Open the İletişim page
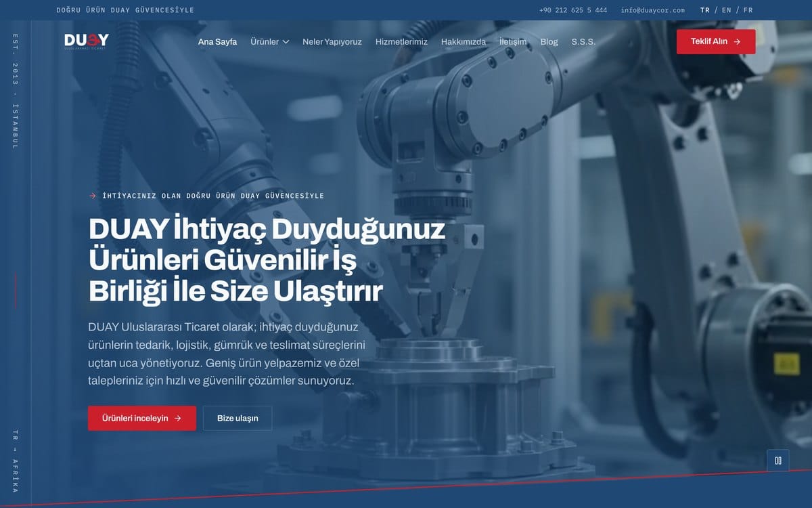The height and width of the screenshot is (508, 812). [x=513, y=42]
